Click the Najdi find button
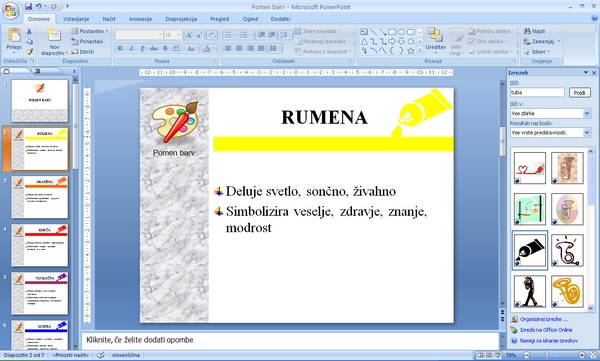This screenshot has height=361, width=600. click(535, 31)
